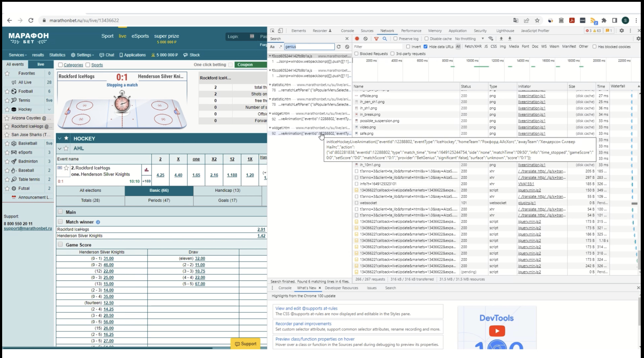Click the share page icon in address bar
Viewport: 644px width, 358px height.
(526, 20)
